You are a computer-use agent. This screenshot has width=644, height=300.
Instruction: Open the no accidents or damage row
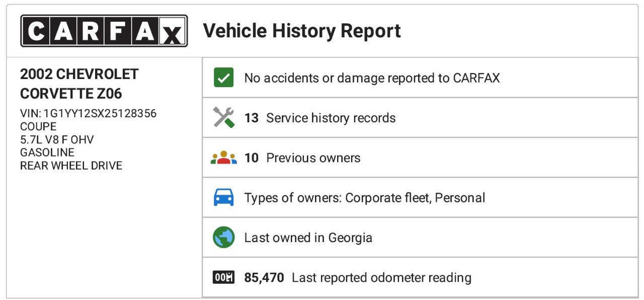372,78
